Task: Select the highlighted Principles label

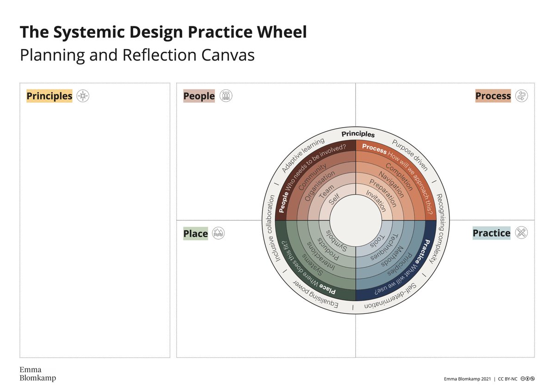Action: (49, 96)
